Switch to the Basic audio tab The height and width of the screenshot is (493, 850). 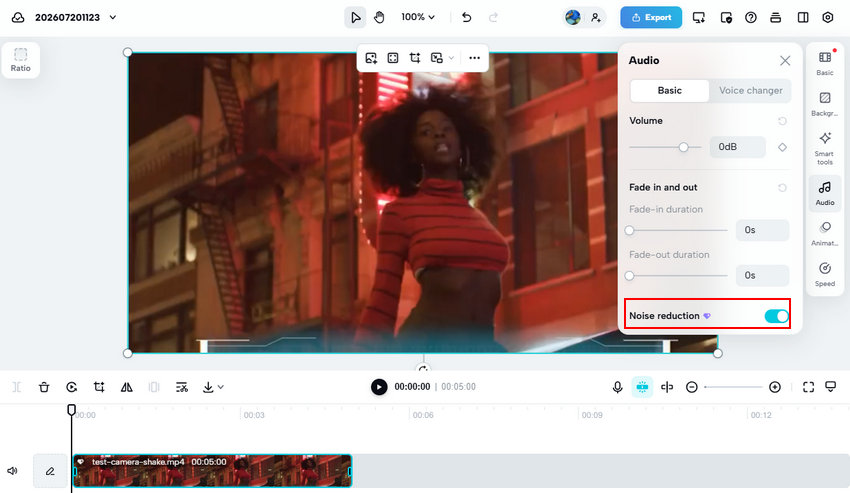[x=669, y=91]
